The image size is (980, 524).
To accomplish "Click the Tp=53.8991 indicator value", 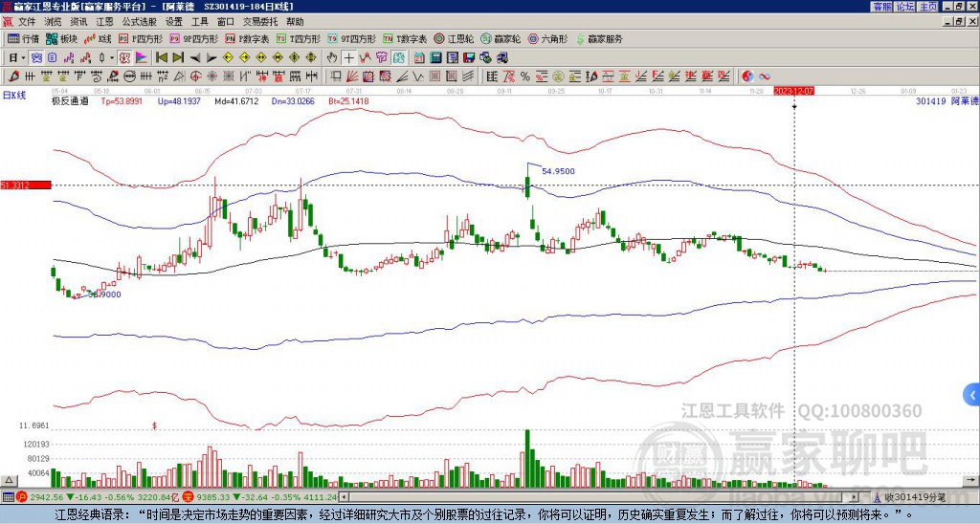I will coord(122,100).
